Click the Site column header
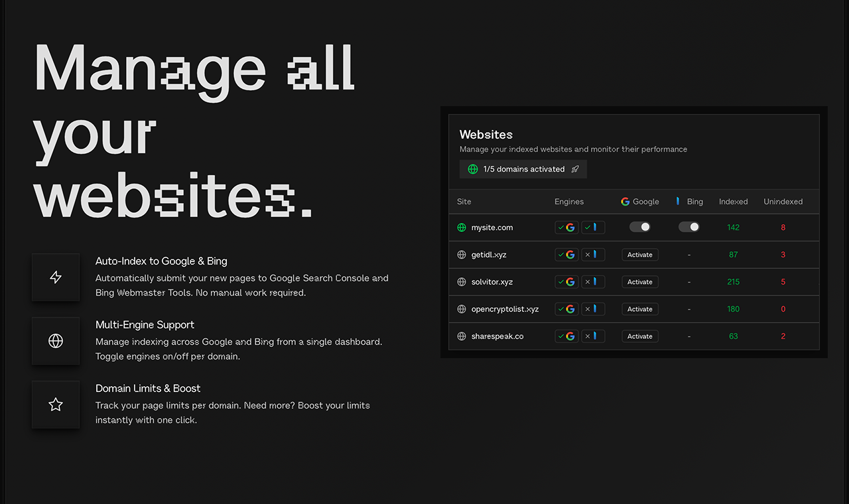The width and height of the screenshot is (849, 504). click(464, 201)
